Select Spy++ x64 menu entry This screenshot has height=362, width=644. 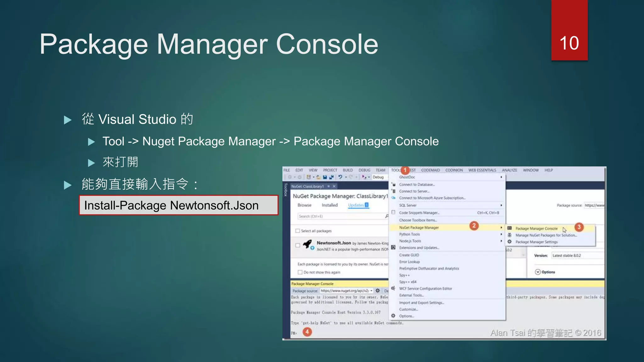(x=447, y=282)
